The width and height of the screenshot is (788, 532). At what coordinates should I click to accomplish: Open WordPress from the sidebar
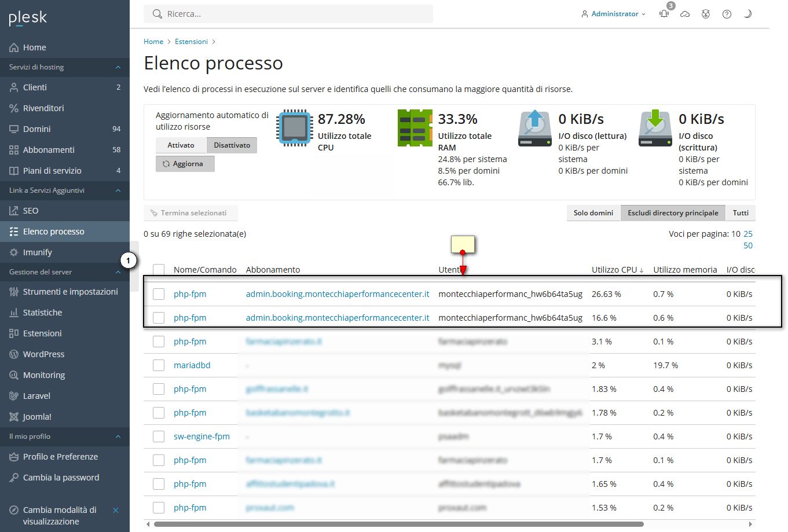pos(43,354)
